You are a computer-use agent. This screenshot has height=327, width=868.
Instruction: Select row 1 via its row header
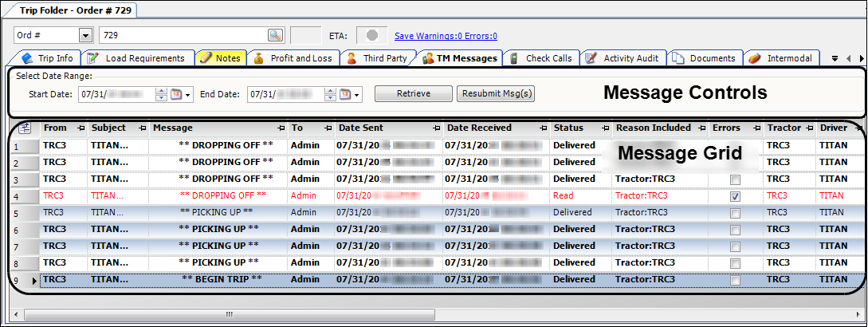(x=25, y=147)
